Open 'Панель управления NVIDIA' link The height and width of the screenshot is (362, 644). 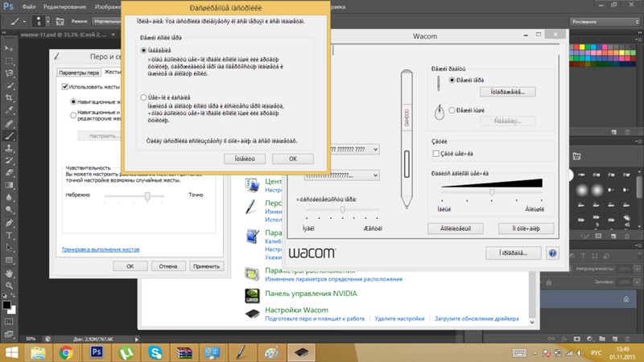[311, 294]
